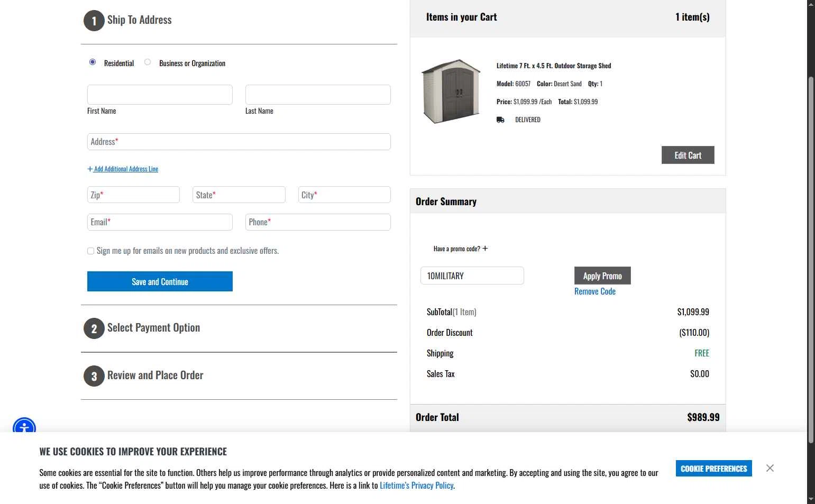Click Order Total amount $989.99
The height and width of the screenshot is (504, 815).
point(703,417)
